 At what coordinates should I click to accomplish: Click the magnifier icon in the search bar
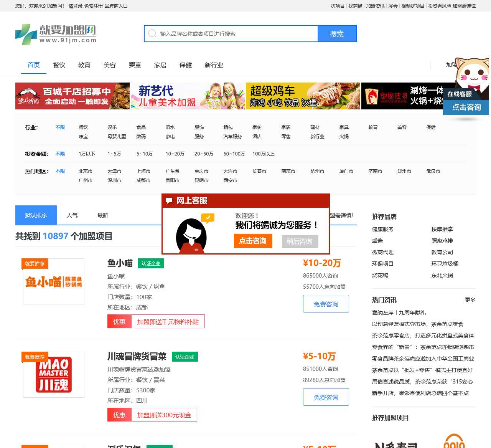tap(152, 34)
